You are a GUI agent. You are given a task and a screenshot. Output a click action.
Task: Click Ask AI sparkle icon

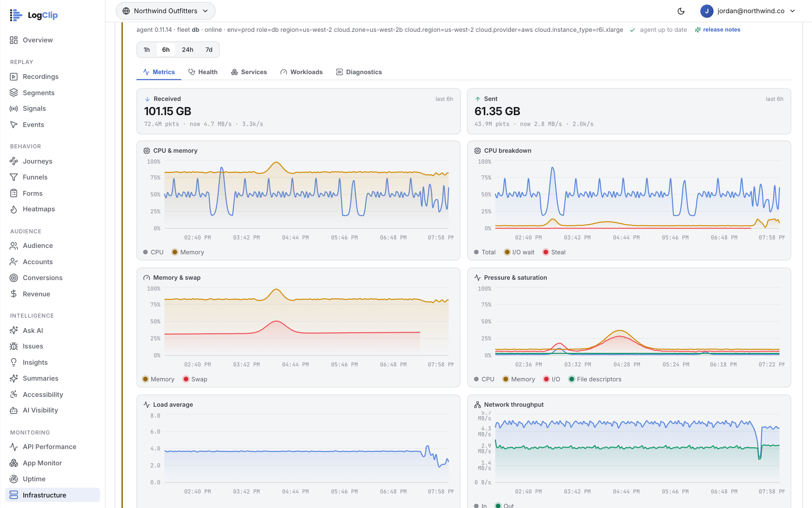click(x=14, y=331)
